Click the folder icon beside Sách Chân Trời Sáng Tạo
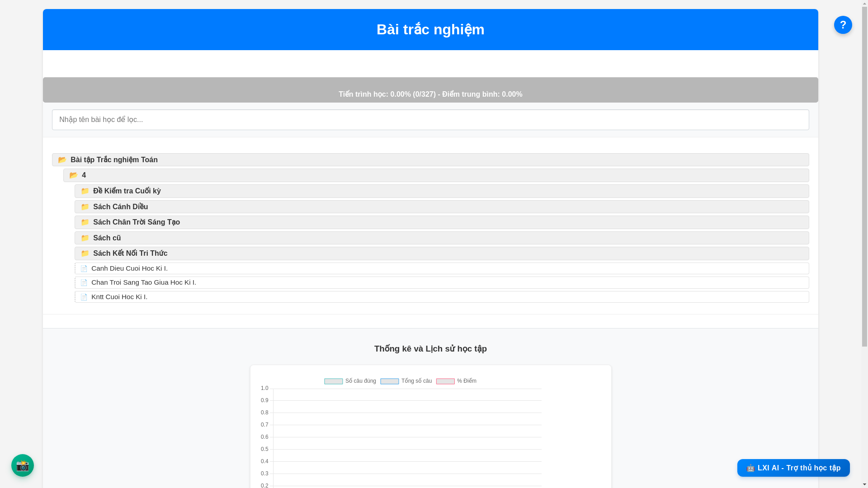 (x=85, y=222)
